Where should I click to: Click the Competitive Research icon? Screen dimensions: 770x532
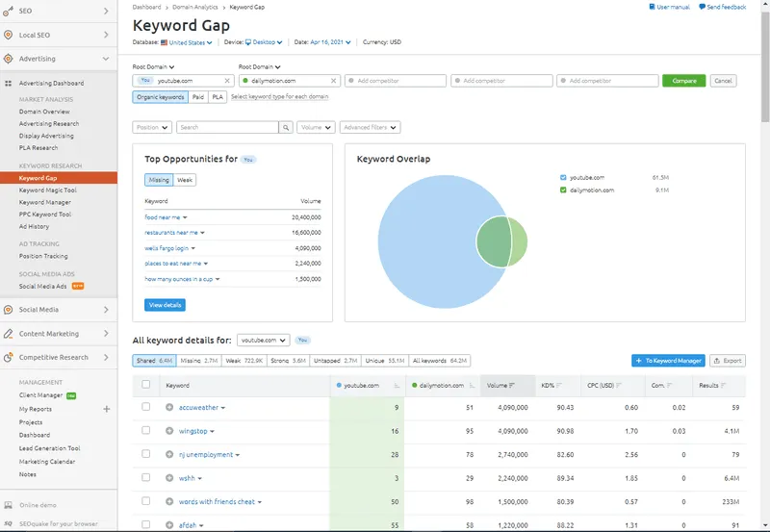pos(8,357)
